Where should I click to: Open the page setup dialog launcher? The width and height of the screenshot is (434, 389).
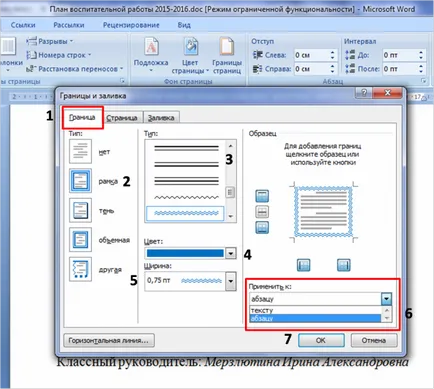123,81
